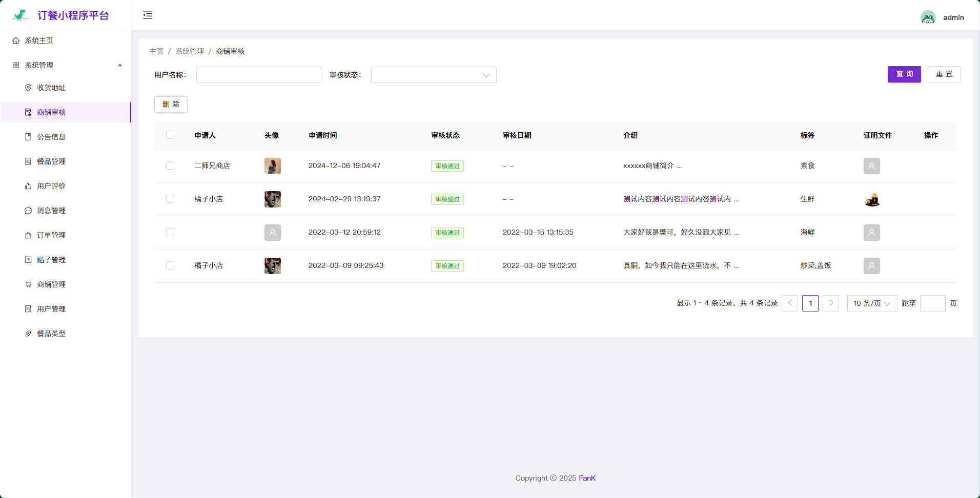
Task: Go to the previous page arrow
Action: tap(790, 303)
